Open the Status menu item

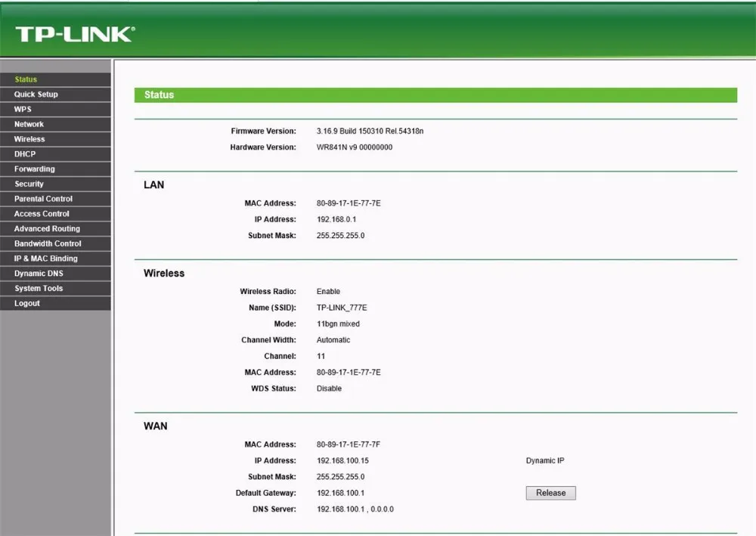[x=55, y=79]
